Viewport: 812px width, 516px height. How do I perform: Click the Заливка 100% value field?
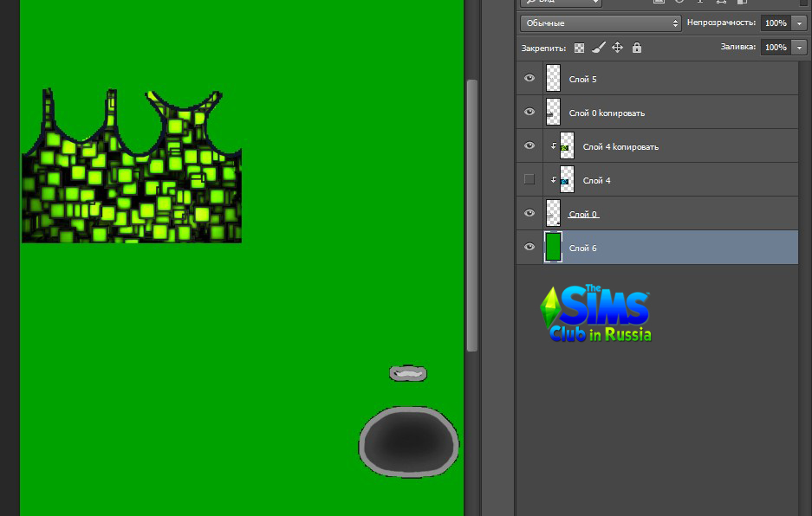click(x=776, y=48)
